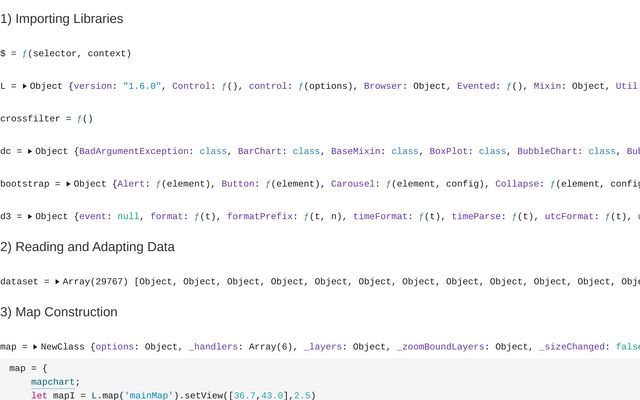The width and height of the screenshot is (640, 400).
Task: Select the crossfilter = f() cell output
Action: point(47,119)
